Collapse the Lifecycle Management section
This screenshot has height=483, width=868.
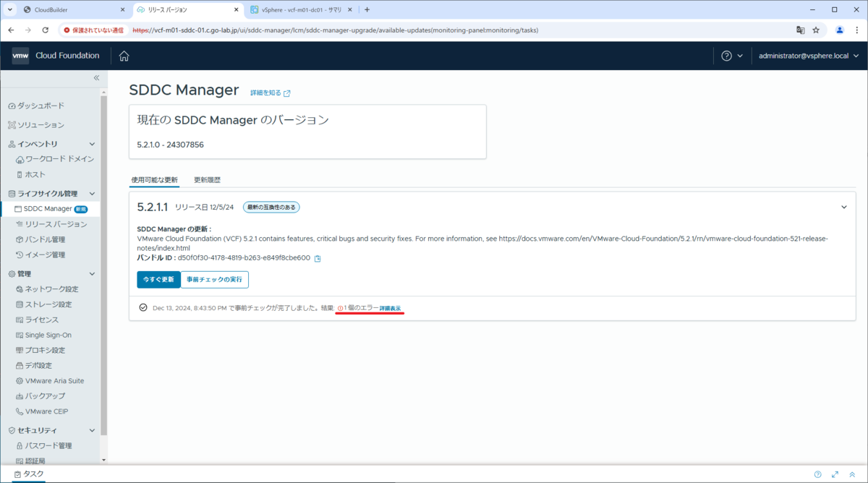92,194
